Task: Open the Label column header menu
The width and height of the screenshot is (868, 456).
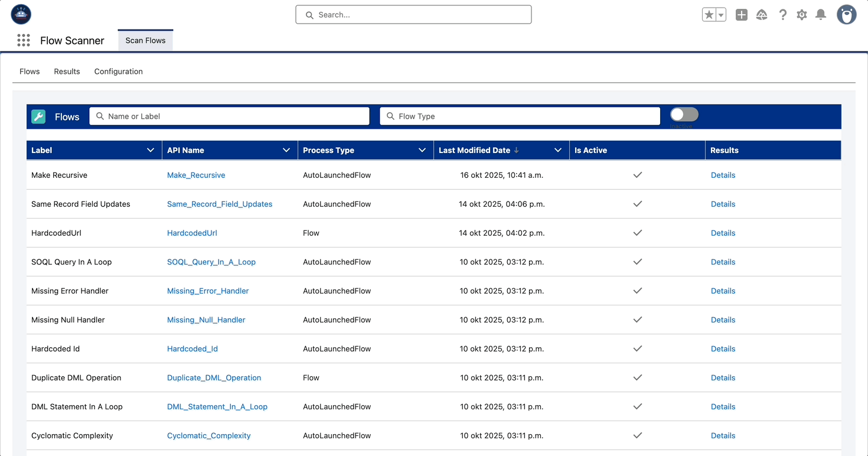Action: 151,151
